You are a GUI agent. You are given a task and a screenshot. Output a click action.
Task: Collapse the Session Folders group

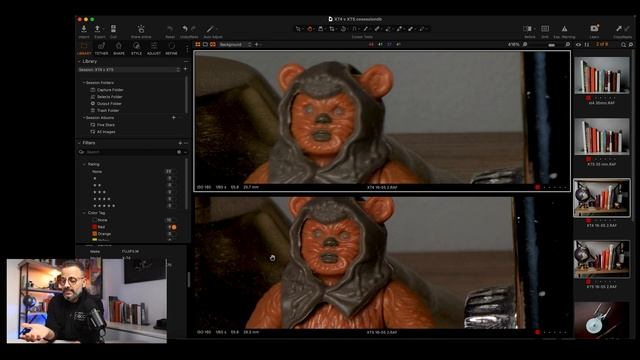(x=84, y=83)
